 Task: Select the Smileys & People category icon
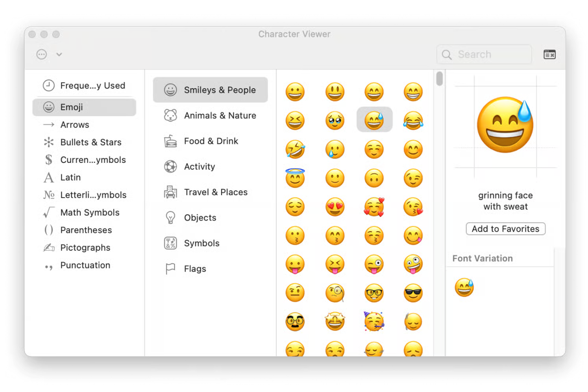170,90
